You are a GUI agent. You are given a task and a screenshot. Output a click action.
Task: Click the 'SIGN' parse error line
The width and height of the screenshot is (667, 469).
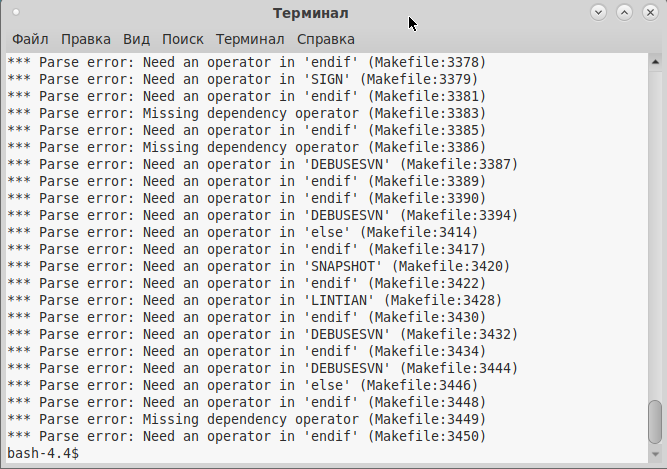pyautogui.click(x=242, y=79)
